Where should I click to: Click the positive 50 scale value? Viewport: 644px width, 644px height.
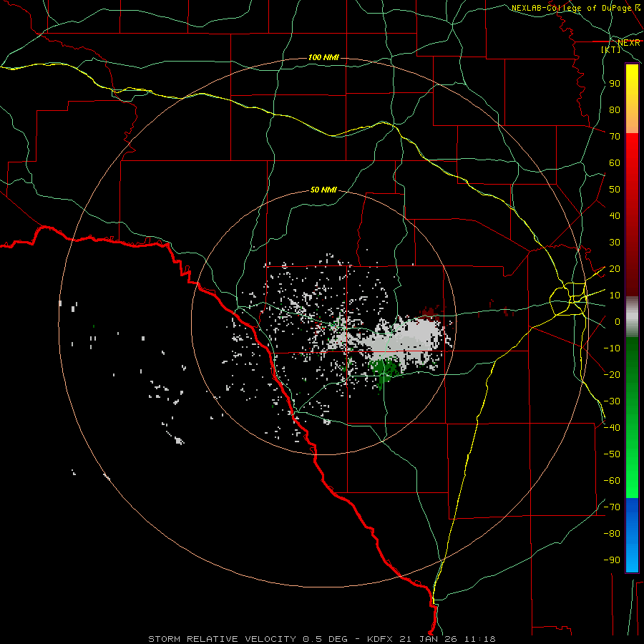[615, 190]
